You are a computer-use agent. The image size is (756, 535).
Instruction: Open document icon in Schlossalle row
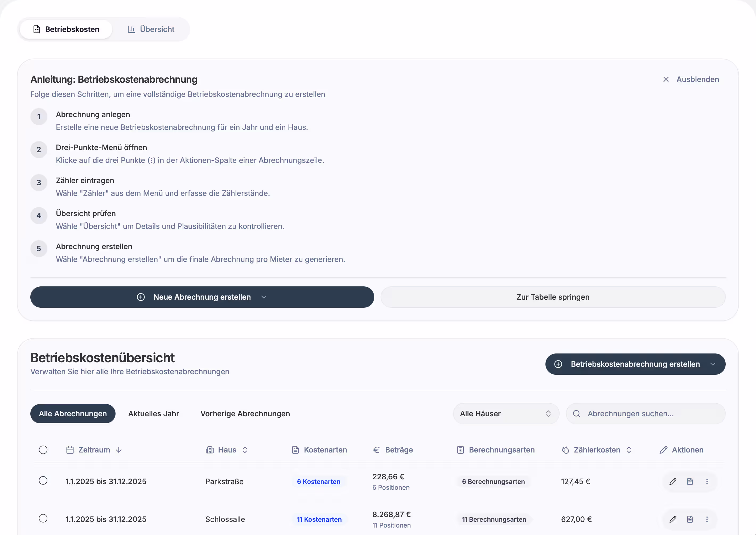(x=690, y=519)
